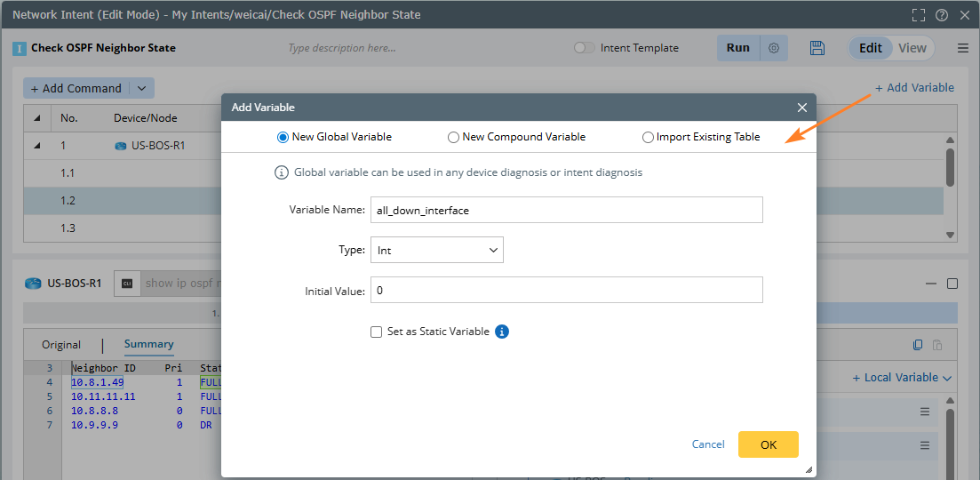Click the fullscreen expand icon

919,15
